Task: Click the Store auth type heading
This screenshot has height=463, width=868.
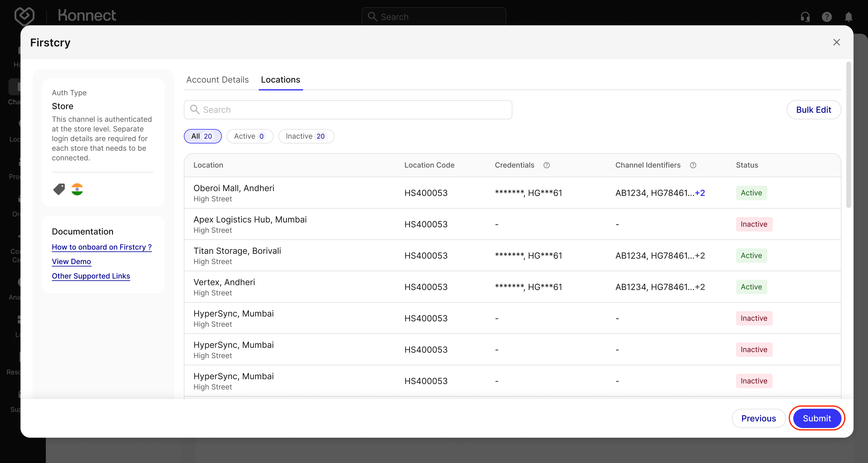Action: pos(63,106)
